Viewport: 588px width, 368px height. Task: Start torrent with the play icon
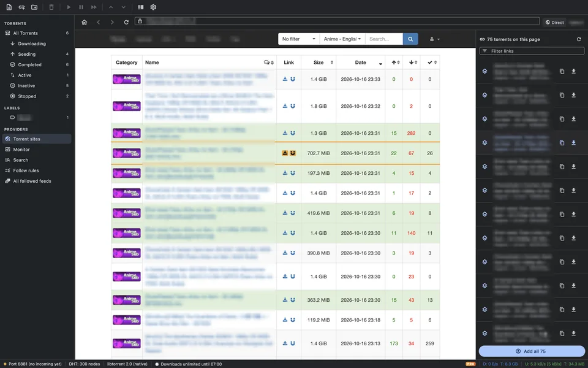(x=69, y=7)
